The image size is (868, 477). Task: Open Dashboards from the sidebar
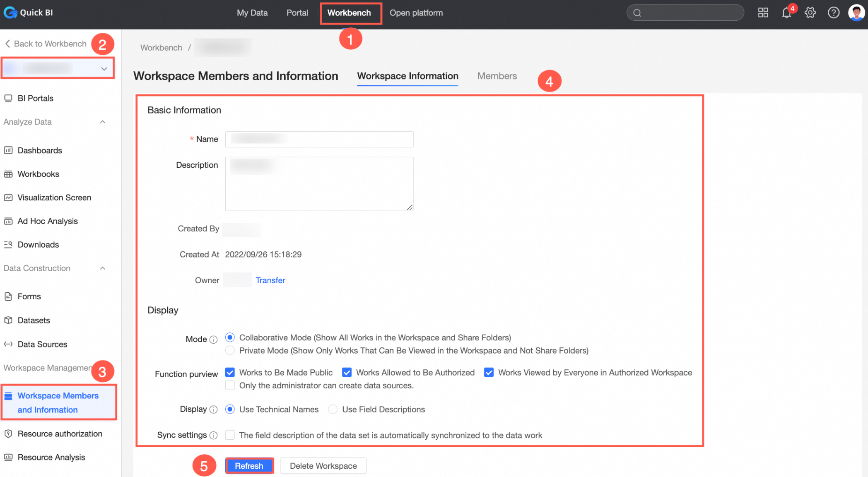click(x=40, y=150)
